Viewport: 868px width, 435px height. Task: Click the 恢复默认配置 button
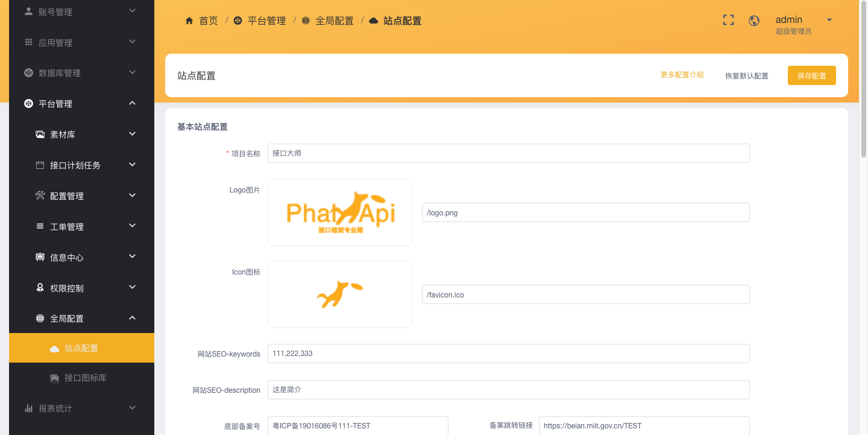tap(746, 76)
